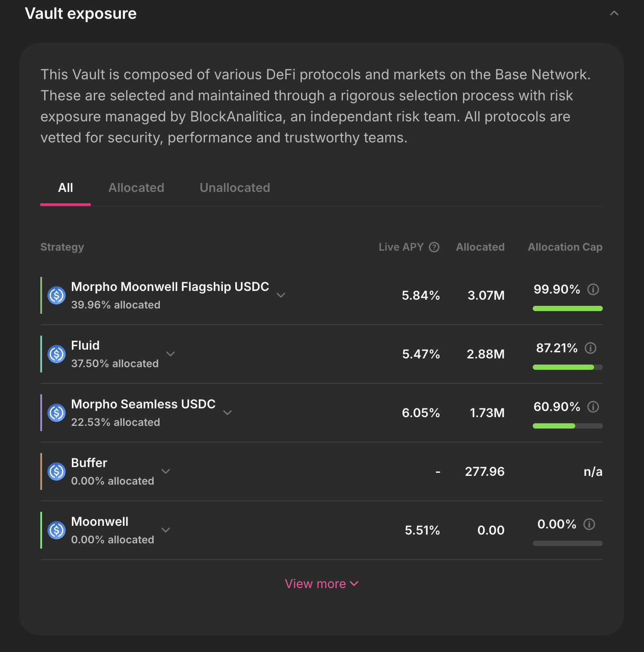The image size is (644, 652).
Task: Click USDC coin icon beside Buffer strategy
Action: tap(57, 471)
